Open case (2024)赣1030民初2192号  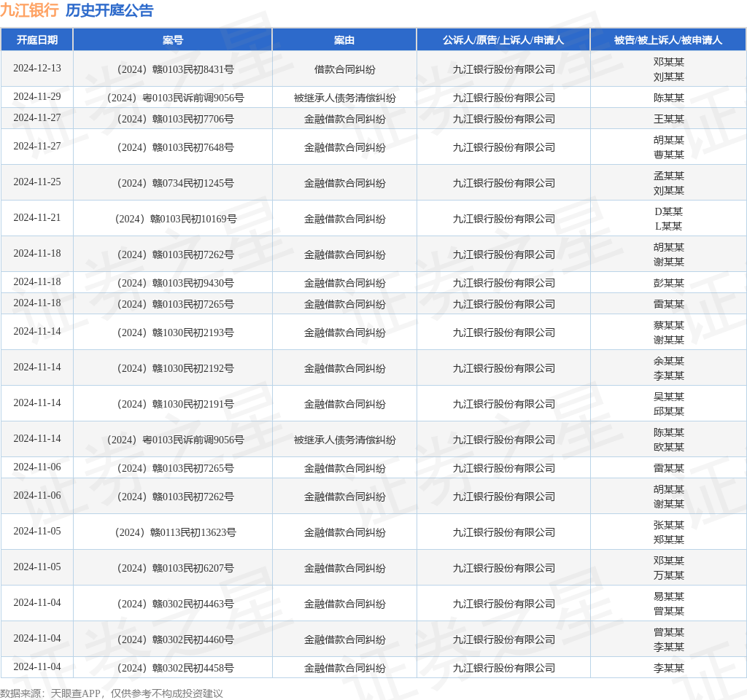tap(173, 368)
